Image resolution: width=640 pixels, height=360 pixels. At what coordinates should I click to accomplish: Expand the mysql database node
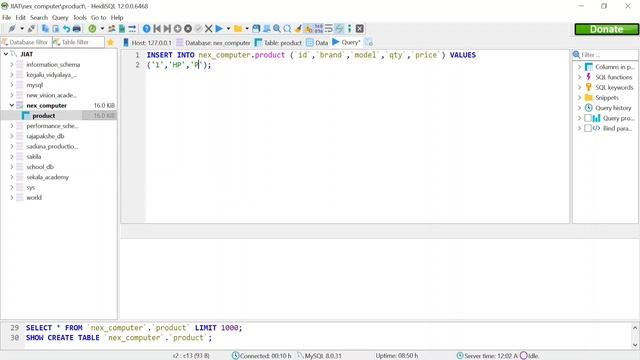[12, 85]
